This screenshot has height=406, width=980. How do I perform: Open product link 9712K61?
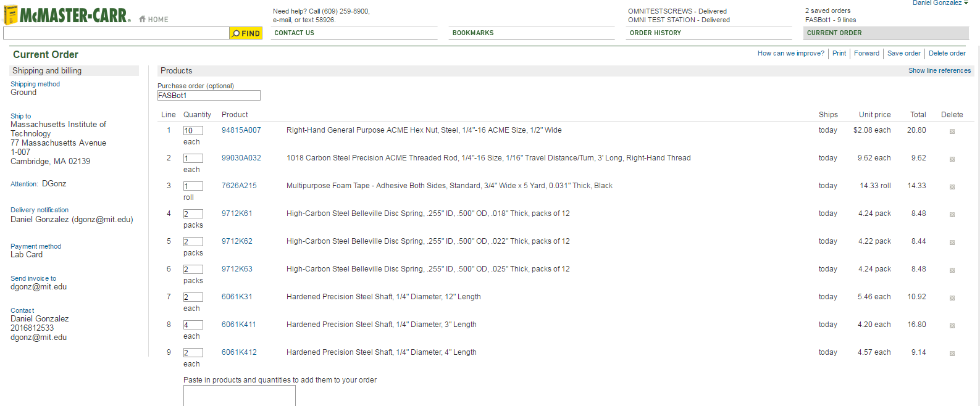[x=237, y=213]
